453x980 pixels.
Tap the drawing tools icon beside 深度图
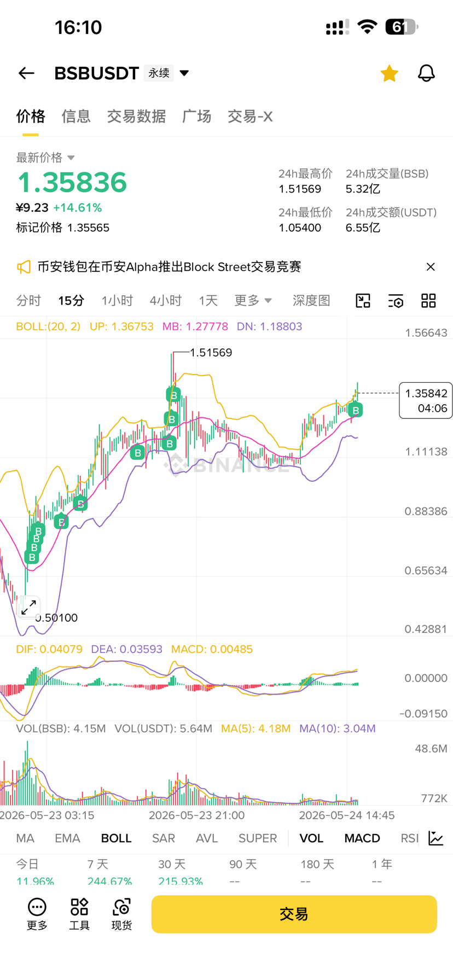[363, 301]
